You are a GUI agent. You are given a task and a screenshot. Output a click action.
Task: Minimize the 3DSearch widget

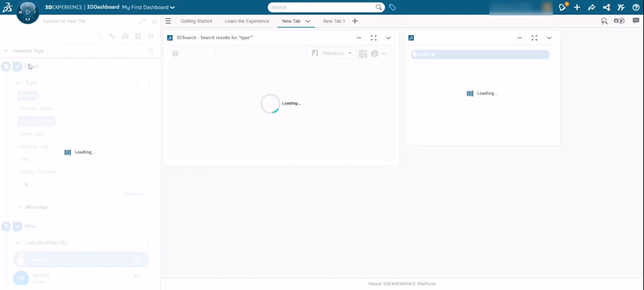(x=358, y=38)
